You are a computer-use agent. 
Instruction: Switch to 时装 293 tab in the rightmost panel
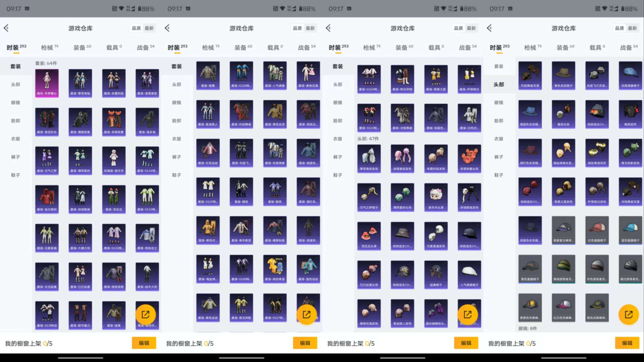click(500, 47)
